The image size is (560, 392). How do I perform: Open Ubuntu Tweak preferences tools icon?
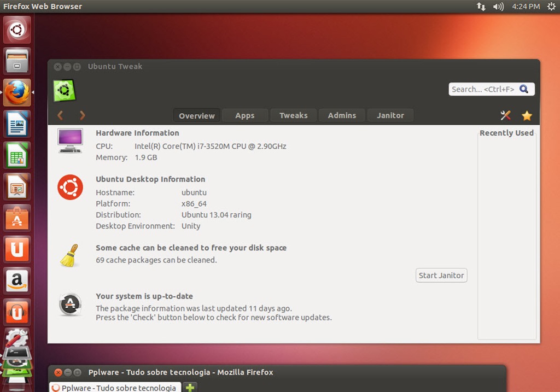(505, 115)
